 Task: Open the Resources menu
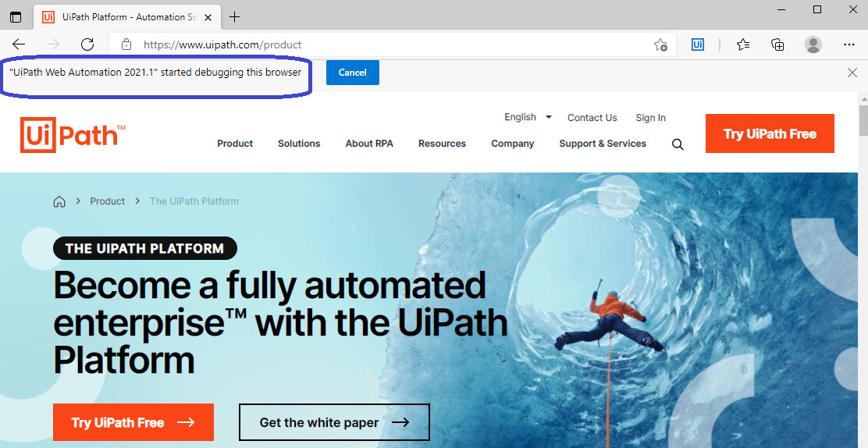point(442,144)
